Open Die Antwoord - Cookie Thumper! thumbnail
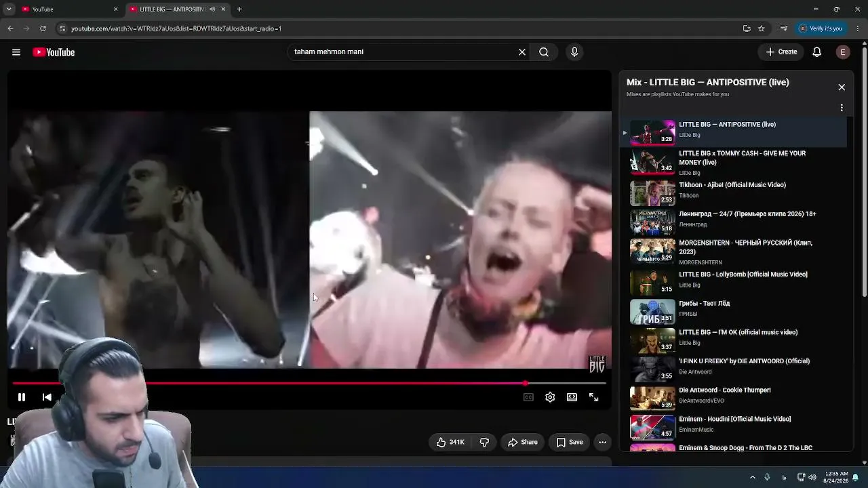868x488 pixels. (x=652, y=399)
